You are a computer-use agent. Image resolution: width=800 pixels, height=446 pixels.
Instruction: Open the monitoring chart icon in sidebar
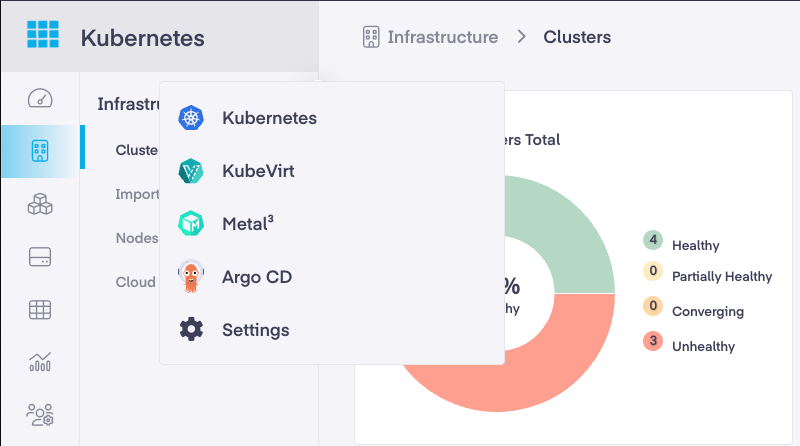pyautogui.click(x=40, y=362)
